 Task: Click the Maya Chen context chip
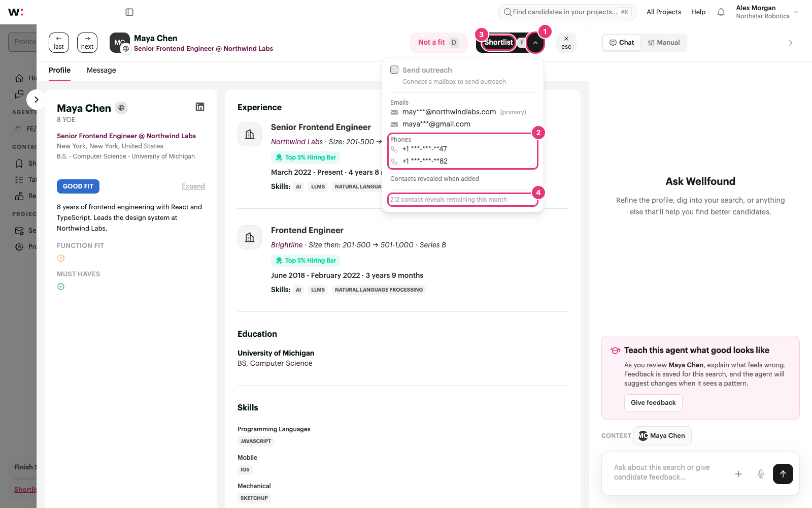click(x=662, y=436)
